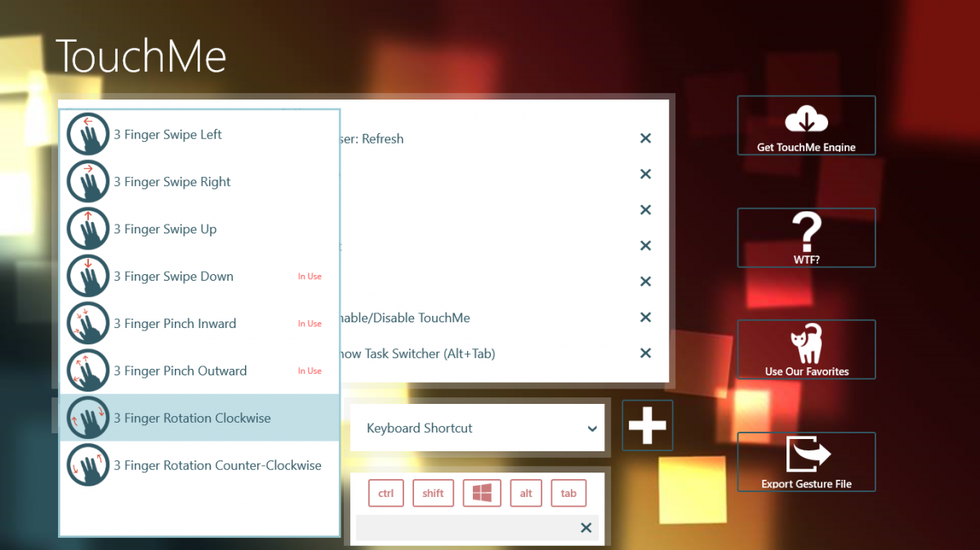Open the Keyboard Shortcut dropdown

tap(478, 428)
